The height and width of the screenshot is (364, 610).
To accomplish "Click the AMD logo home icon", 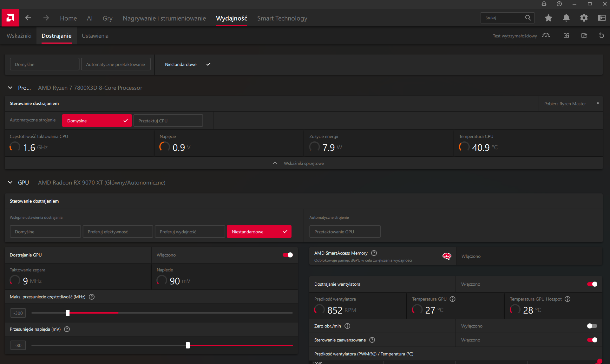I will (10, 18).
